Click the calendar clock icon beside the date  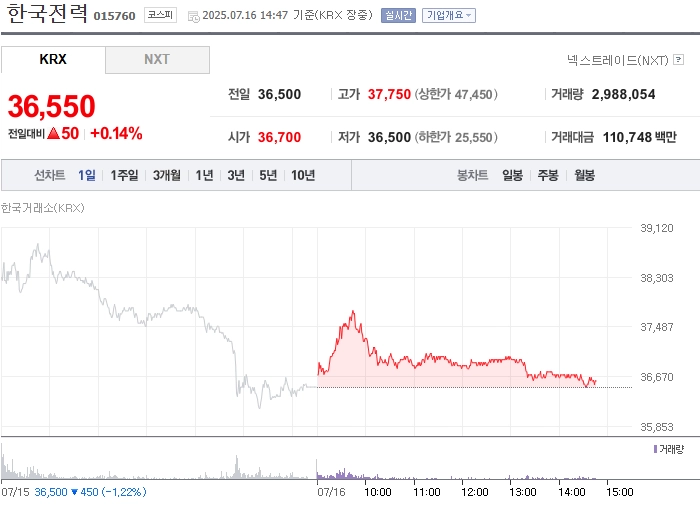[x=193, y=17]
